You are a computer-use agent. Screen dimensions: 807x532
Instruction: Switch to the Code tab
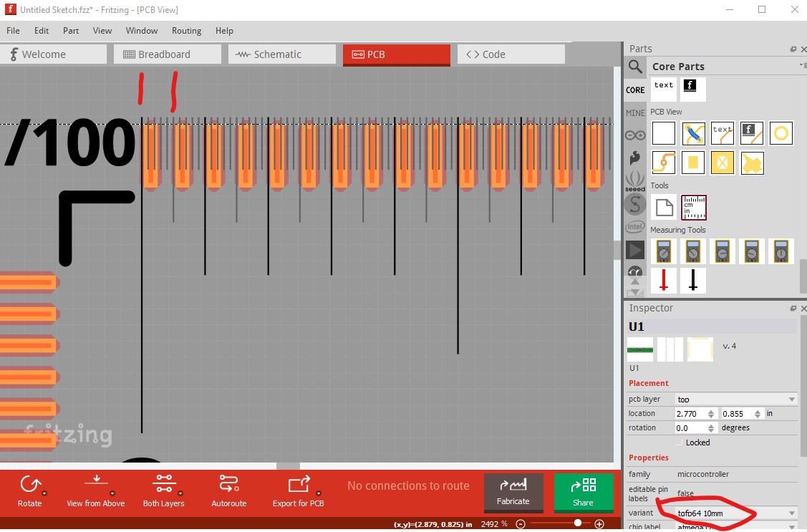511,54
